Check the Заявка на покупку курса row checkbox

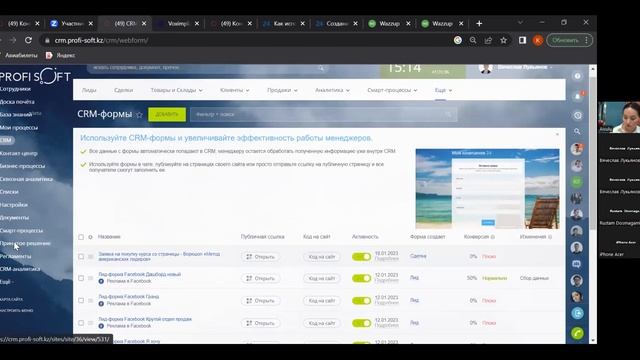point(81,257)
